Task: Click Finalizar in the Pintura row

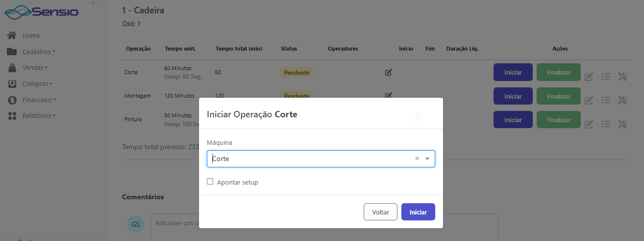Action: pos(558,120)
